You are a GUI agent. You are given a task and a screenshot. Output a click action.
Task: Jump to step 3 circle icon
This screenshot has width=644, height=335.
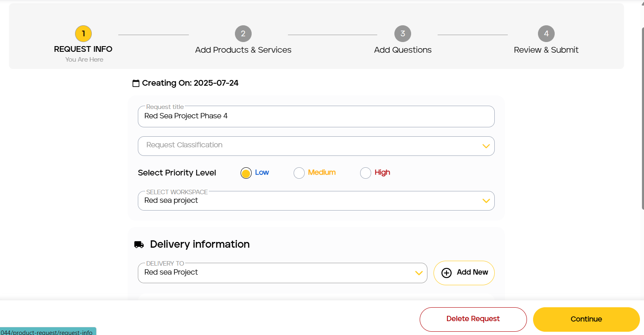coord(403,34)
